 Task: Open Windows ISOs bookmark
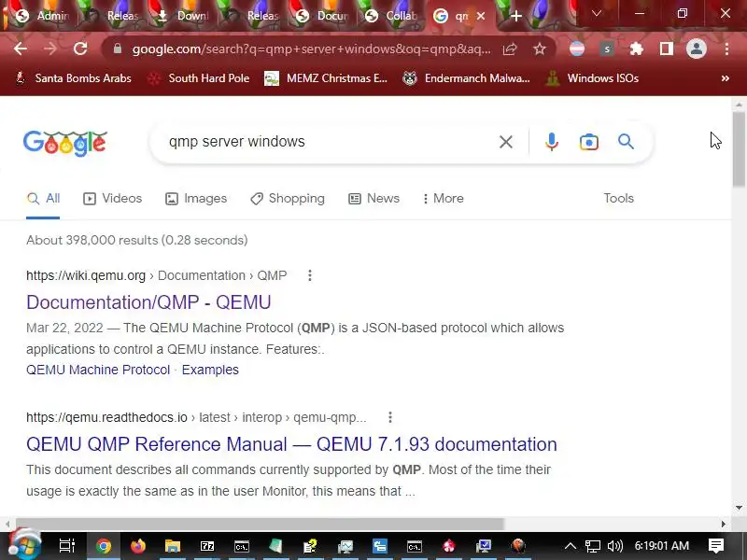pyautogui.click(x=592, y=78)
